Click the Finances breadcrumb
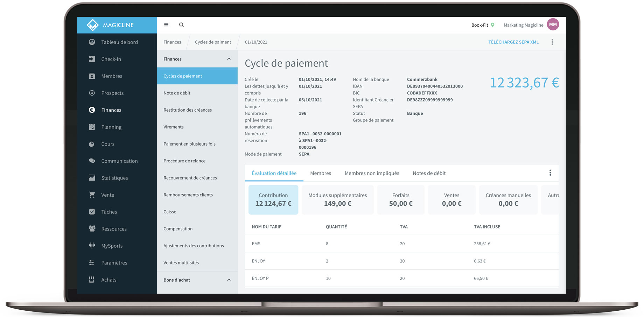Image resolution: width=644 pixels, height=317 pixels. (x=172, y=42)
